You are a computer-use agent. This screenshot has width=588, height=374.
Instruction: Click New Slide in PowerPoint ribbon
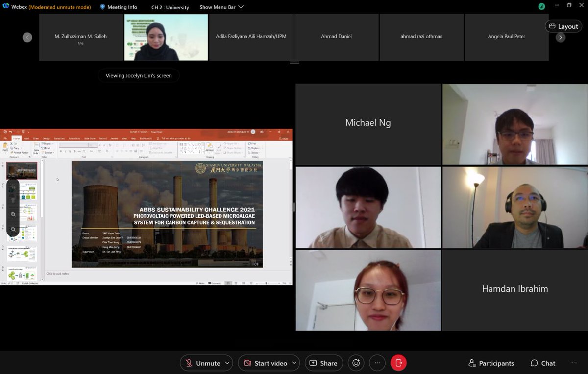pyautogui.click(x=36, y=148)
